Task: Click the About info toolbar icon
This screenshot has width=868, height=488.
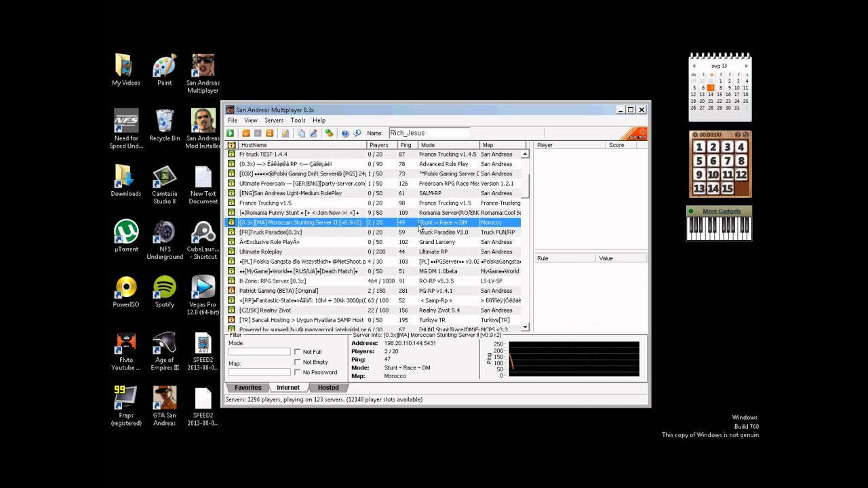Action: (357, 134)
